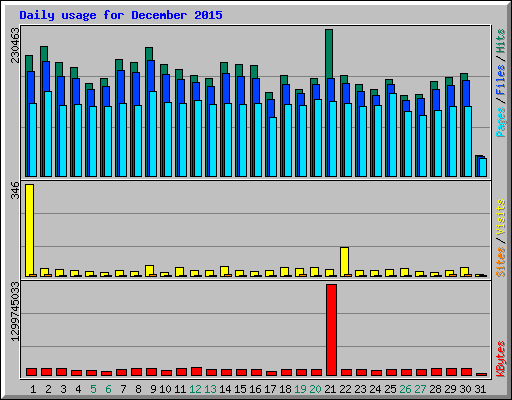Click the 1299745033 KBytes axis value
Viewport: 512px width, 400px height.
[15, 312]
